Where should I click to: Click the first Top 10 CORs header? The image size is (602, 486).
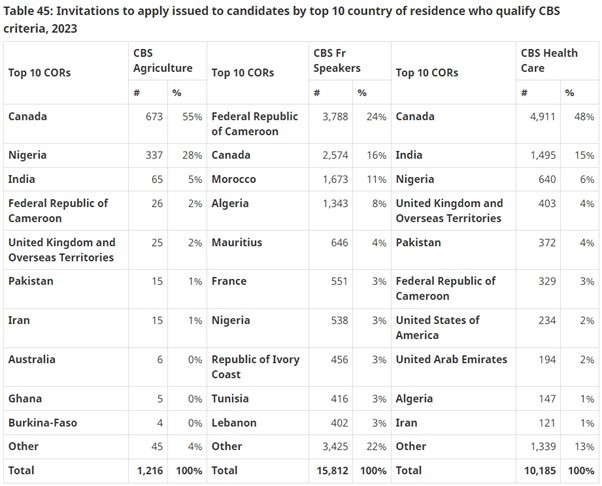click(39, 73)
